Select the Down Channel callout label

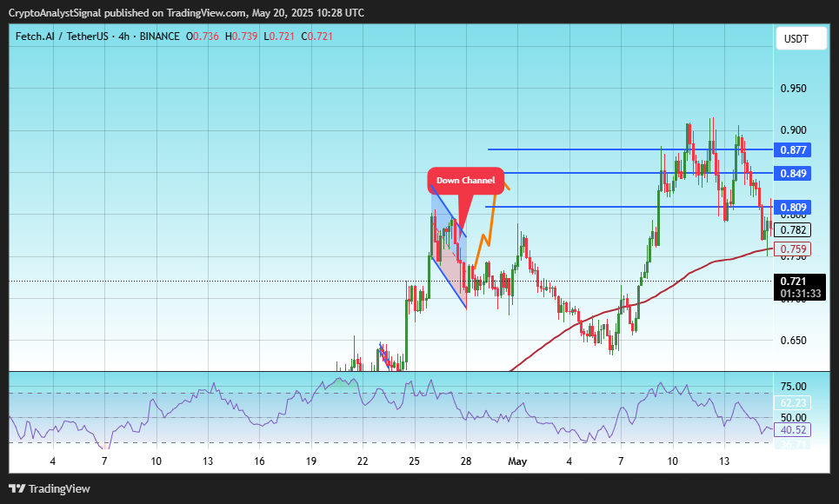(x=465, y=180)
